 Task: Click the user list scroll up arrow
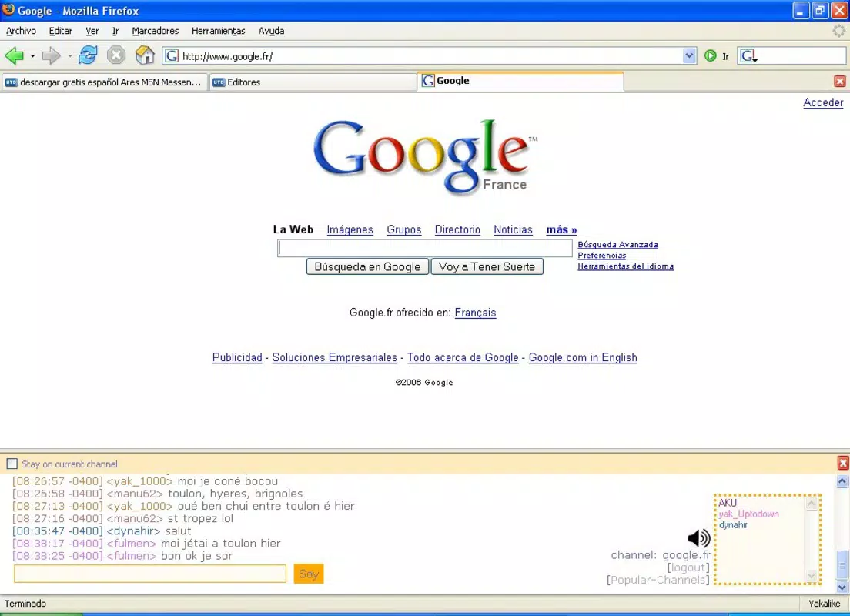tap(811, 504)
